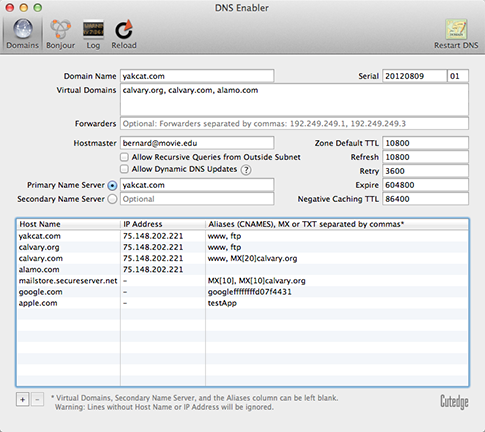Screen dimensions: 485x432
Task: Select the Primary Name Server radio button
Action: click(x=112, y=185)
